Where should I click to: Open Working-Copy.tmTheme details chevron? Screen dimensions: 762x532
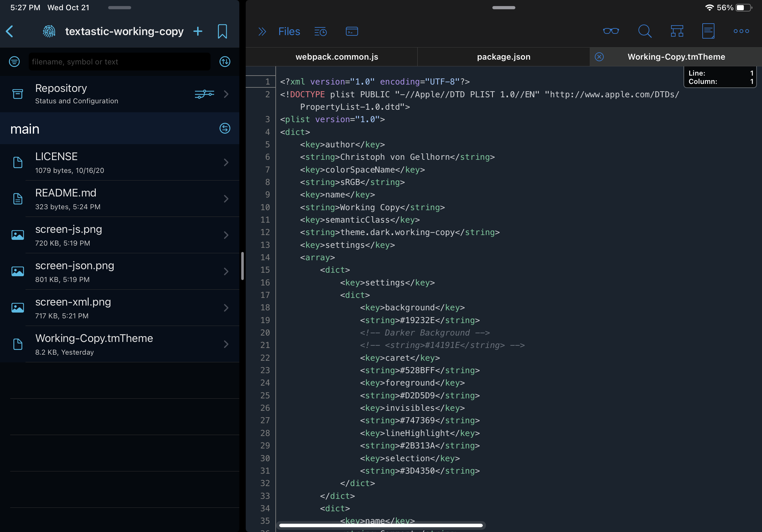(x=226, y=344)
